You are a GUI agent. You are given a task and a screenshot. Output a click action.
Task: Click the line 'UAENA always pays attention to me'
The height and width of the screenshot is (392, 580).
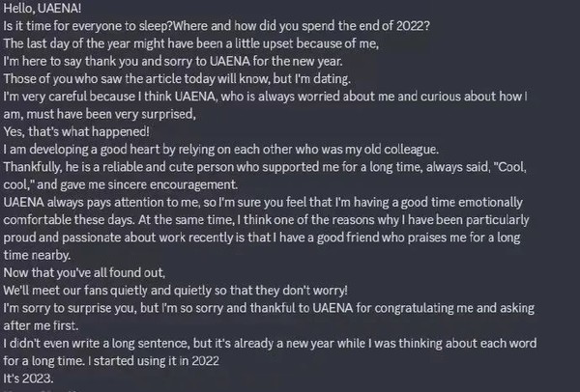[263, 202]
